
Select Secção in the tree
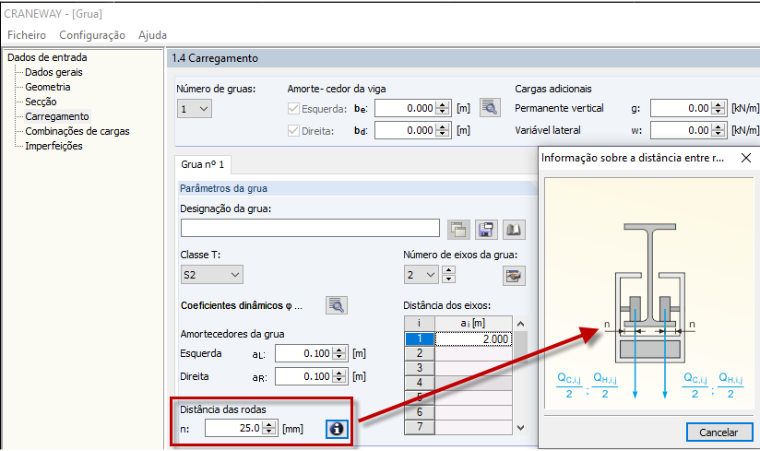click(41, 102)
